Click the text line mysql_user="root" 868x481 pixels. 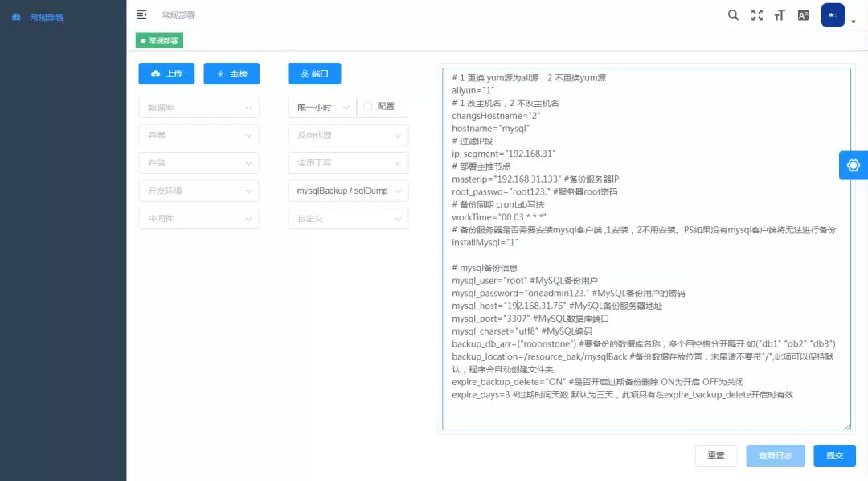click(524, 281)
